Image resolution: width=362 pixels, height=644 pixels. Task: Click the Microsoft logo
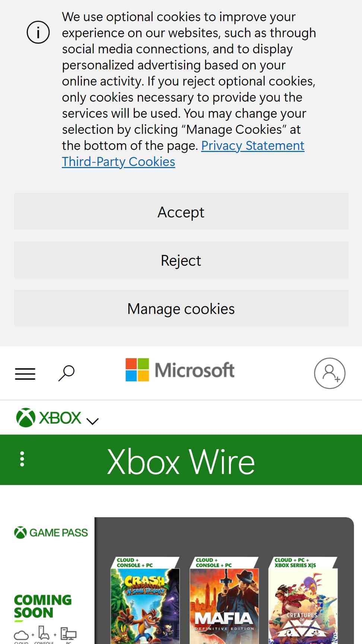tap(180, 370)
